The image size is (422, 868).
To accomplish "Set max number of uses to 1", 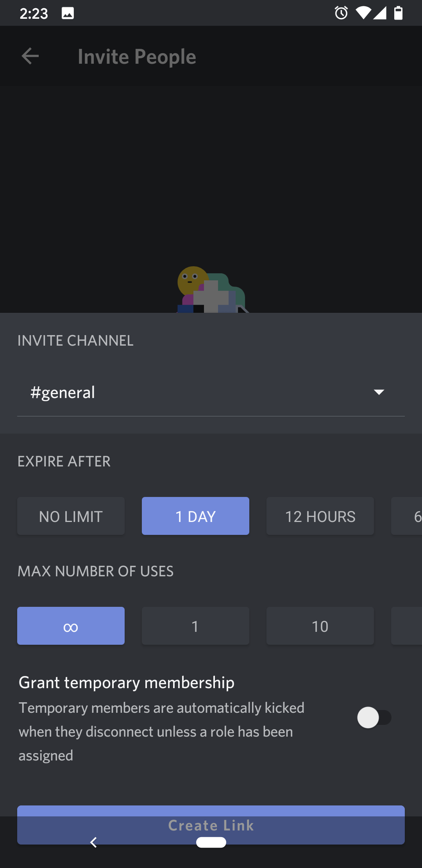I will (195, 626).
